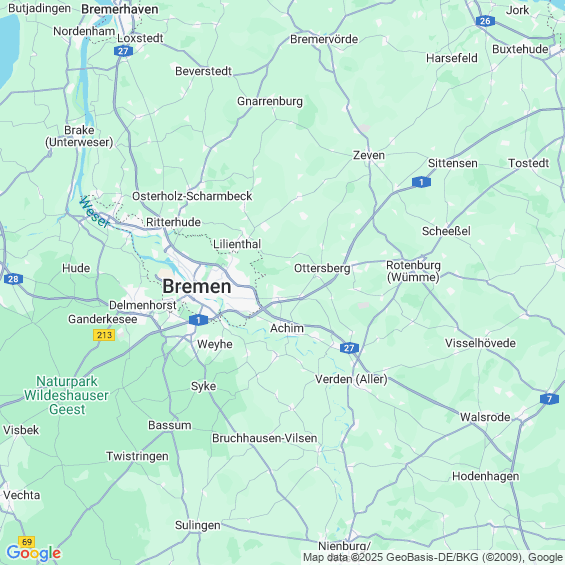Click the Map data copyright text
The height and width of the screenshot is (565, 565).
(432, 557)
